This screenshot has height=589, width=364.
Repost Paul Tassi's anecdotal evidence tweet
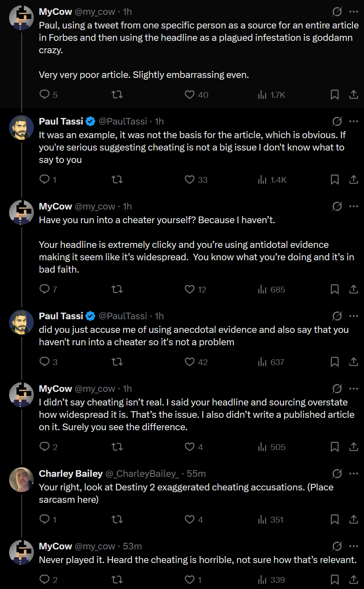point(117,362)
